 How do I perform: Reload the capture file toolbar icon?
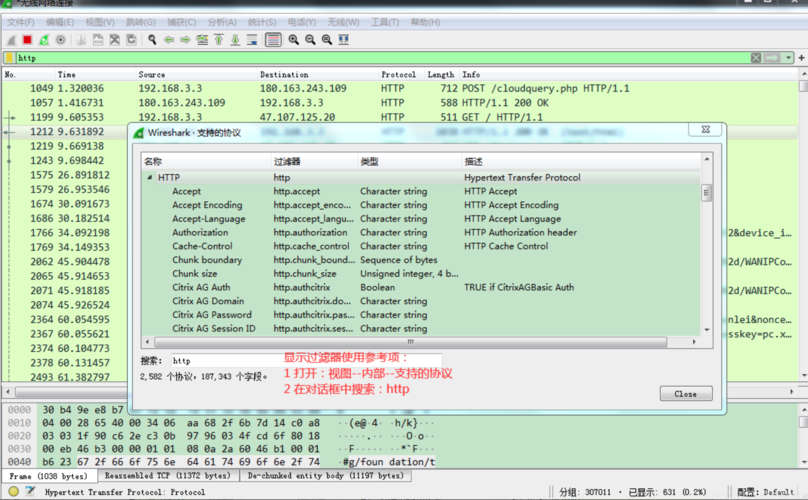click(131, 40)
